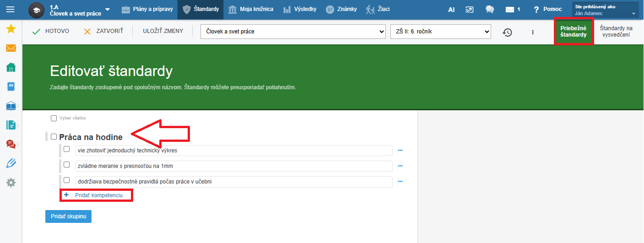This screenshot has height=243, width=644.
Task: Open the chat bubbles icon in header
Action: click(490, 9)
